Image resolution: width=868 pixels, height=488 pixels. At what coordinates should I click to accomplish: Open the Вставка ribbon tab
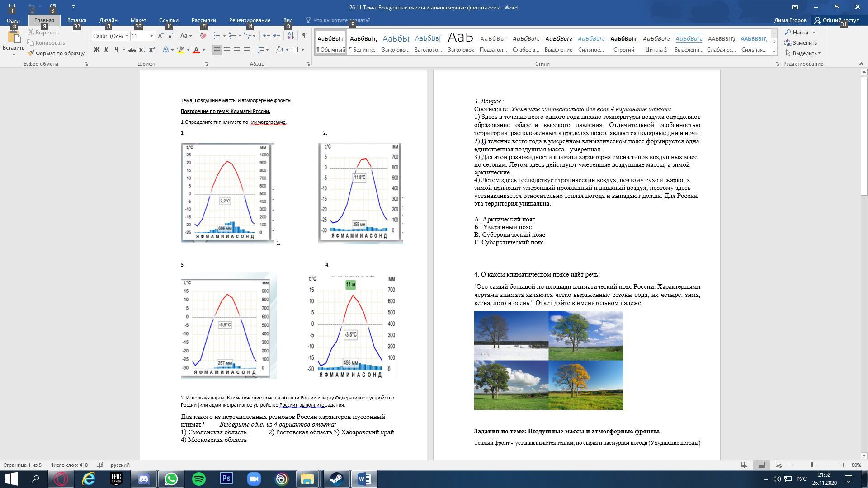[x=76, y=20]
